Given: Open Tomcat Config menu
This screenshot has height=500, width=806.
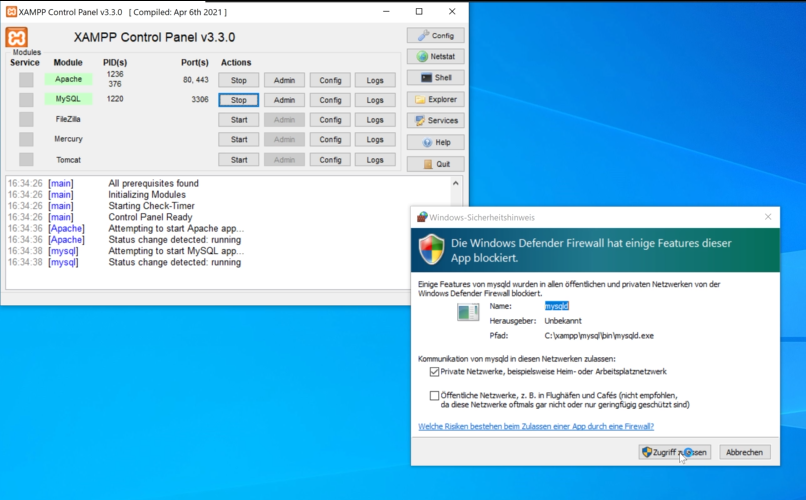Looking at the screenshot, I should pyautogui.click(x=330, y=160).
